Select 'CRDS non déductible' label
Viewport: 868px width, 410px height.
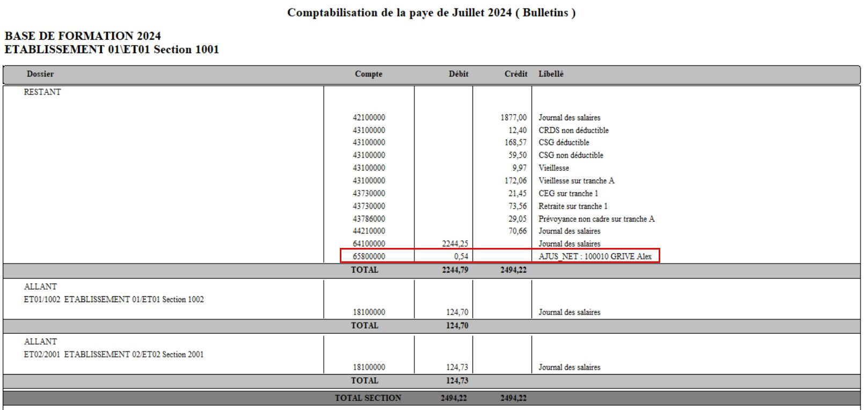point(573,130)
